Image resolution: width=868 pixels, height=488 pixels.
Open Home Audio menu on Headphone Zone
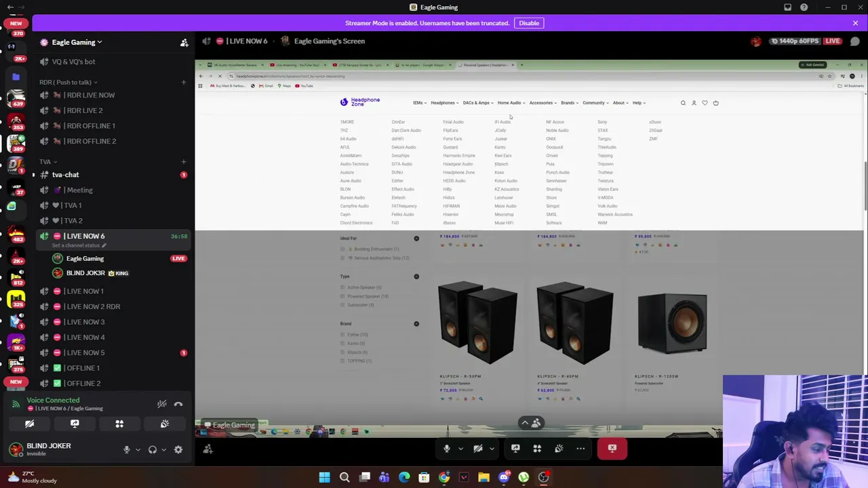(x=511, y=103)
